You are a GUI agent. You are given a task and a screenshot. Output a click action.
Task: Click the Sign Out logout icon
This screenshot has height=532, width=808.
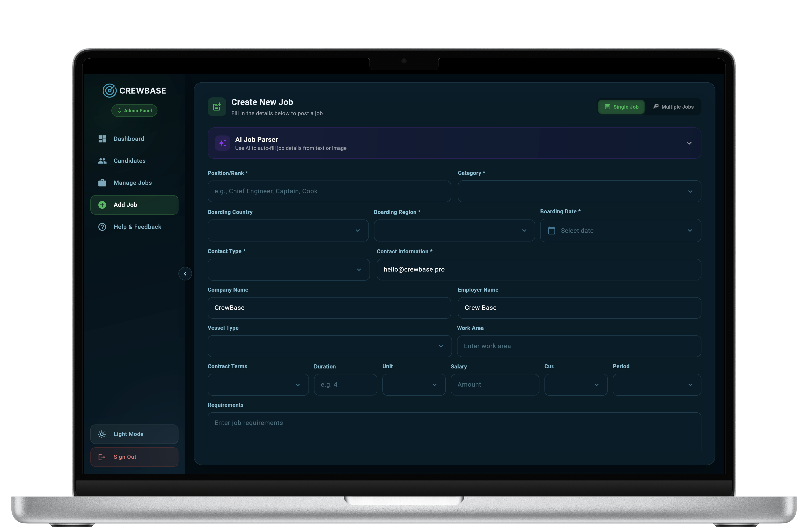point(102,457)
